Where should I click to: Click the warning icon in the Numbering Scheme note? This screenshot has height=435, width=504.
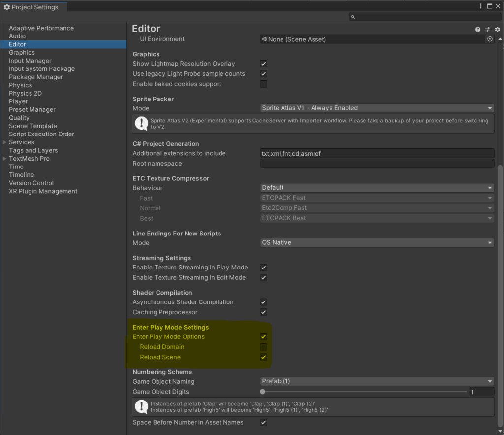click(x=141, y=406)
